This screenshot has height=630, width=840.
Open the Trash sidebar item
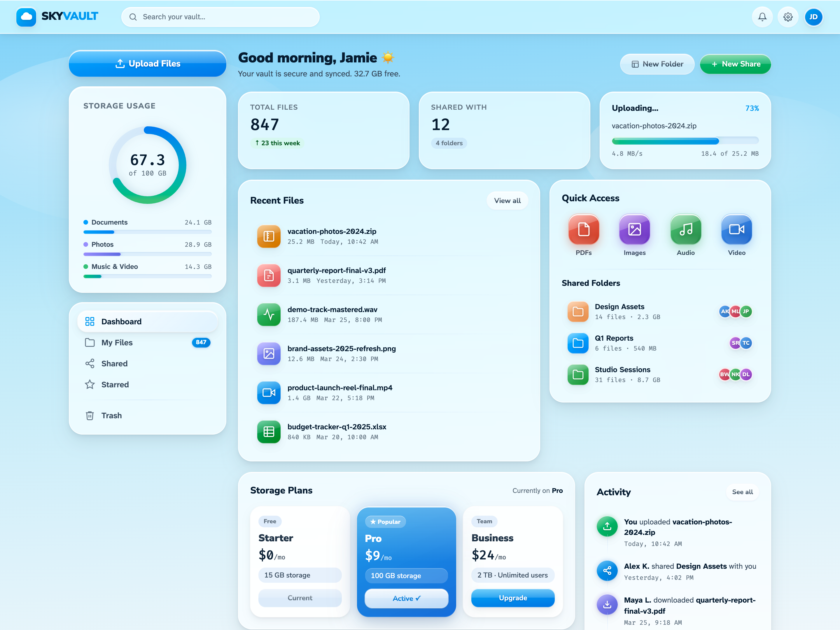tap(111, 415)
